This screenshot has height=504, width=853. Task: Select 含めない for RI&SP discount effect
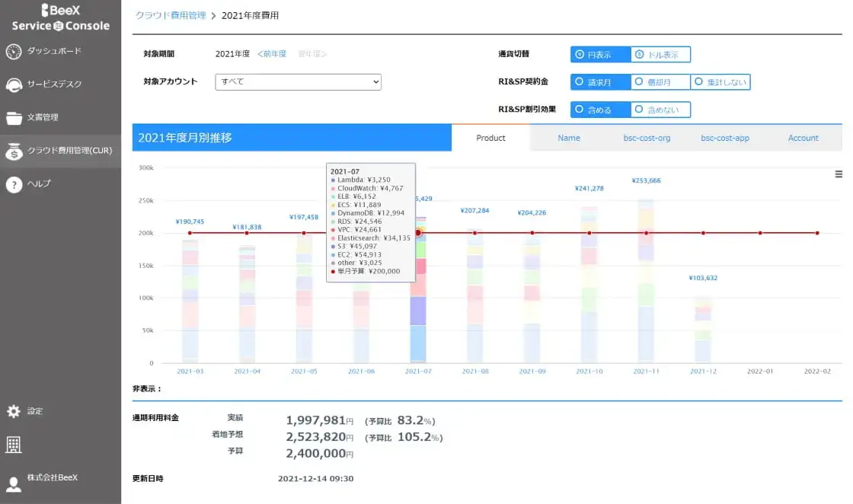click(x=660, y=110)
